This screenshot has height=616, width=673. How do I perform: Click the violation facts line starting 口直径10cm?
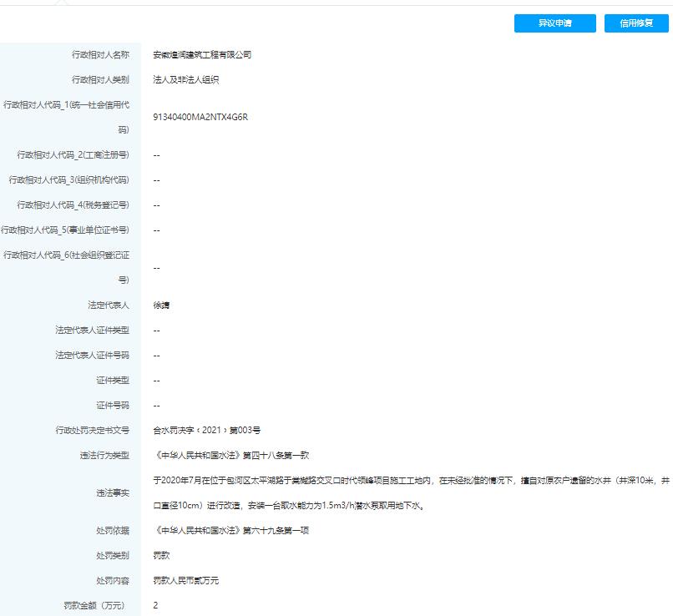click(x=290, y=505)
